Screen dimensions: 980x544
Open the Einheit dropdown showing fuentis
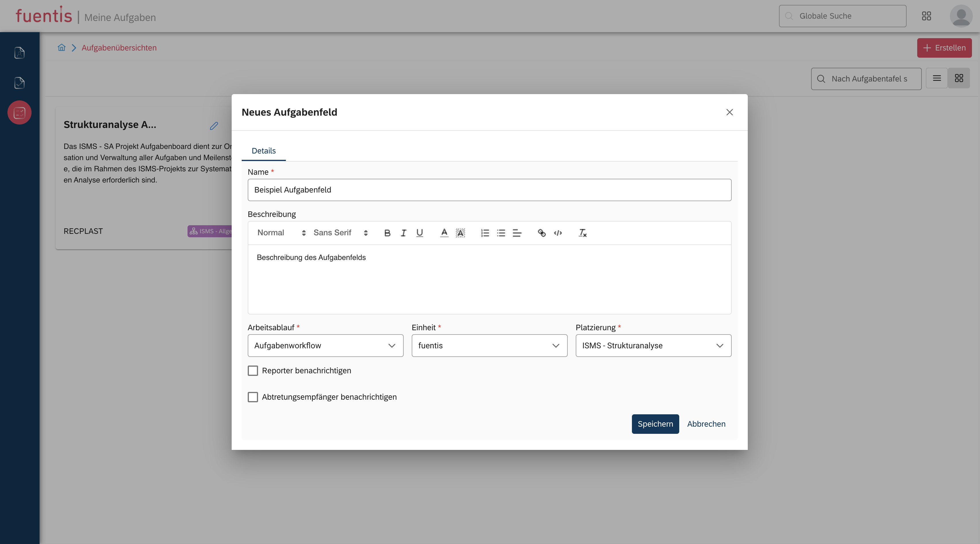pos(489,346)
